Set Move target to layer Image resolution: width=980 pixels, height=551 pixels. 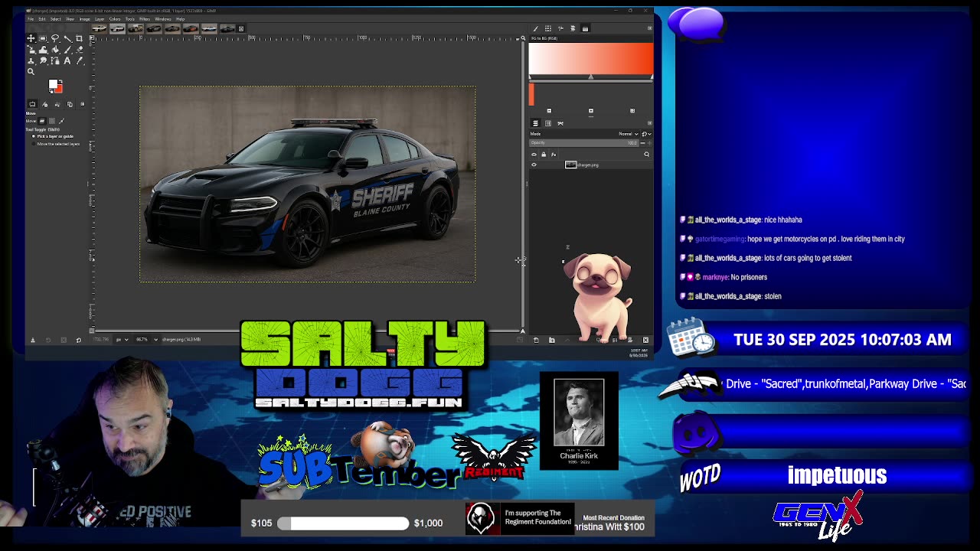pos(41,121)
